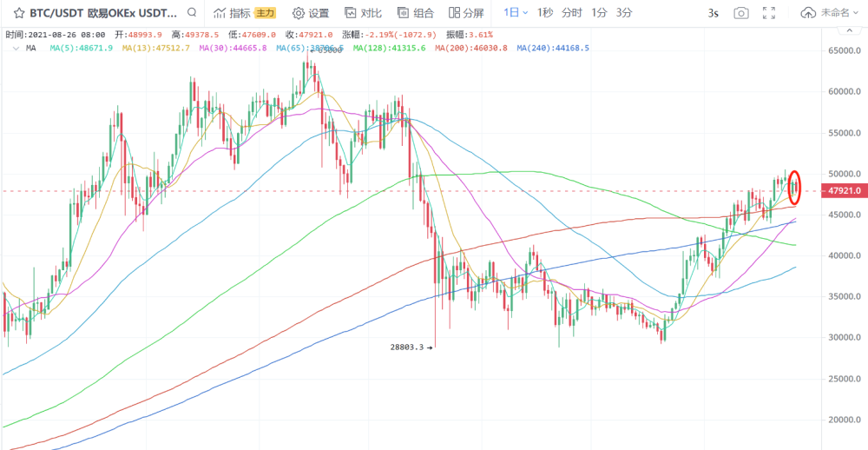Take a chart snapshot with camera icon
The image size is (868, 450).
[x=741, y=13]
